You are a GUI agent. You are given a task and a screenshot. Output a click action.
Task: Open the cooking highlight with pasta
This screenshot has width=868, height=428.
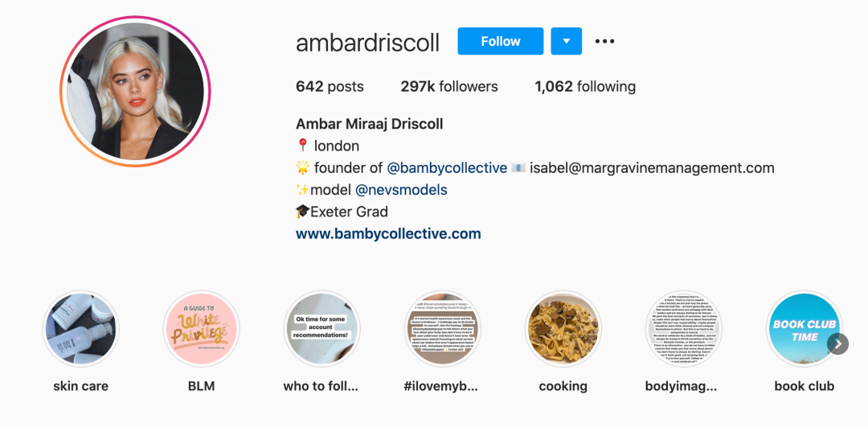pos(563,329)
